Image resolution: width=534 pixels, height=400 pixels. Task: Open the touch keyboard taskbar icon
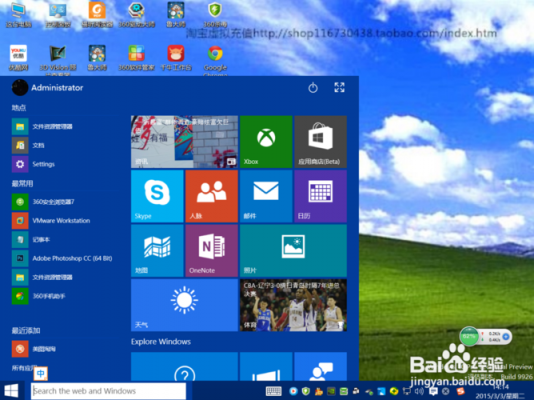273,391
